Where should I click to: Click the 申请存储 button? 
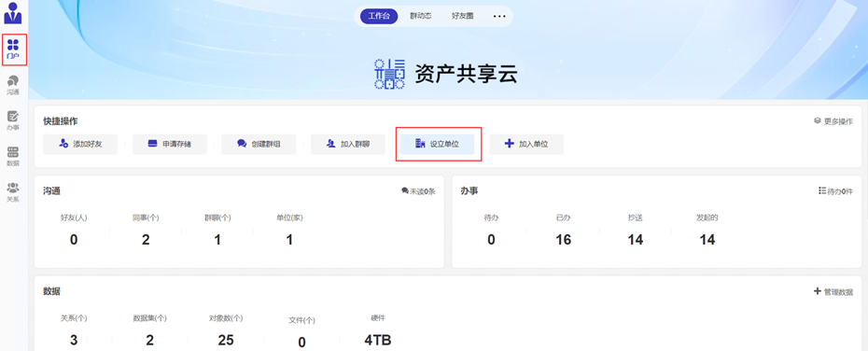[x=169, y=144]
